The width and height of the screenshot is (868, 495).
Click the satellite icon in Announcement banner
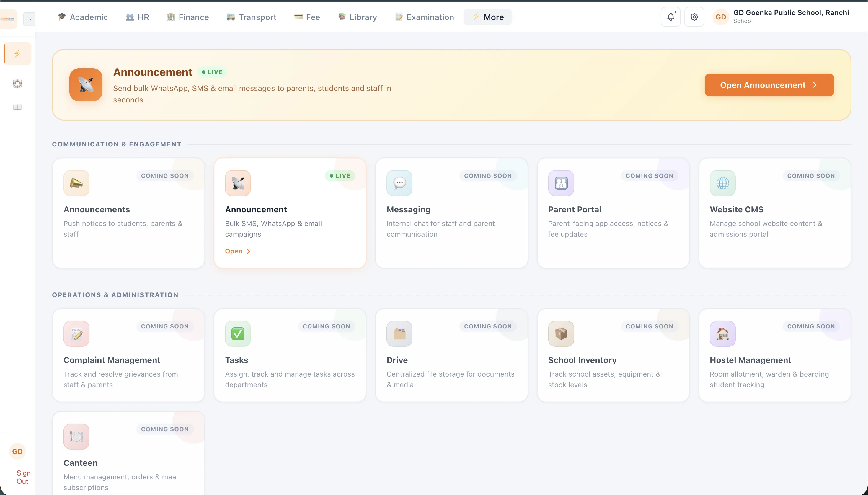pyautogui.click(x=86, y=85)
